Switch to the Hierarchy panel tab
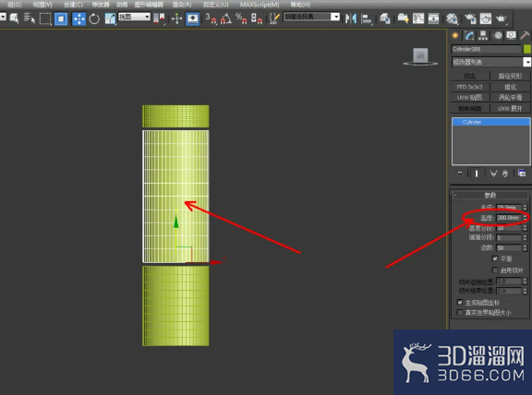Viewport: 532px width, 395px height. pyautogui.click(x=483, y=36)
